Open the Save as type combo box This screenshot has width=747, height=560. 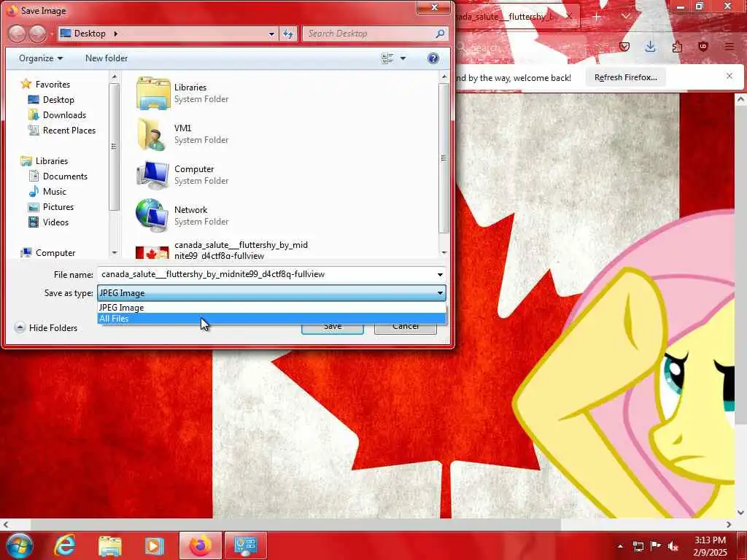(x=271, y=293)
